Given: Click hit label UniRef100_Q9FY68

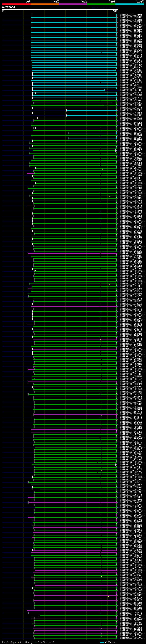Looking at the screenshot, I should click(x=131, y=100).
